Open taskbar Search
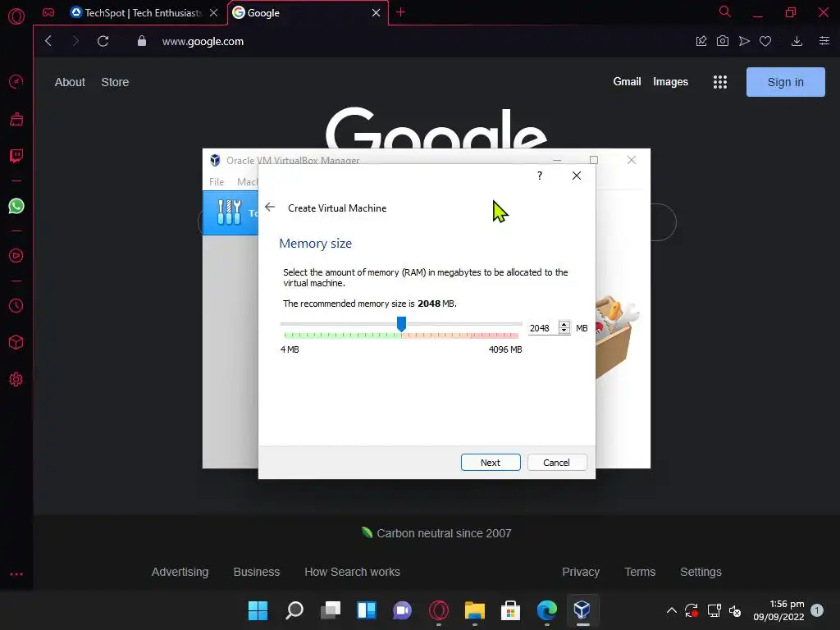840x630 pixels. click(294, 610)
